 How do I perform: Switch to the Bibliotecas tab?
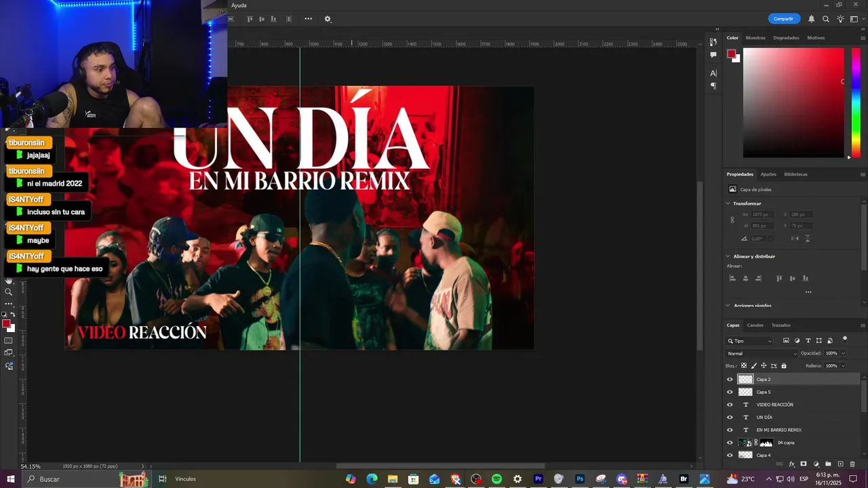coord(795,174)
